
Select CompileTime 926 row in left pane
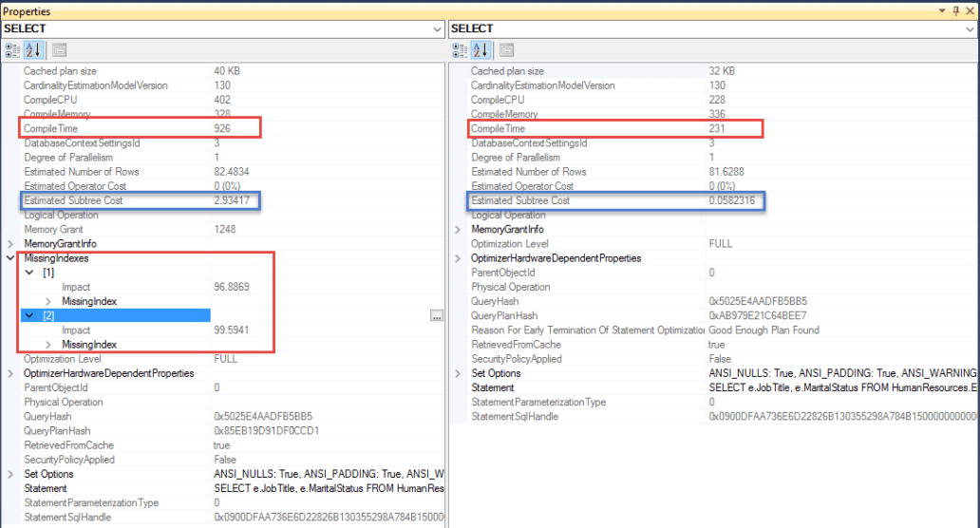coord(232,129)
